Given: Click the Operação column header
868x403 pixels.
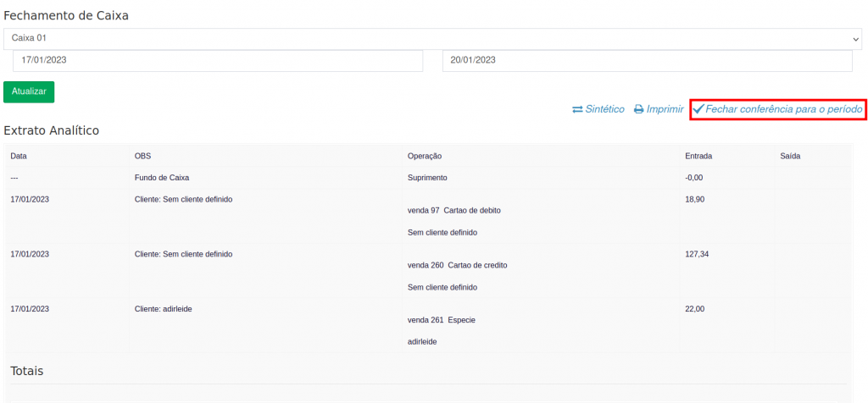Looking at the screenshot, I should pyautogui.click(x=425, y=157).
